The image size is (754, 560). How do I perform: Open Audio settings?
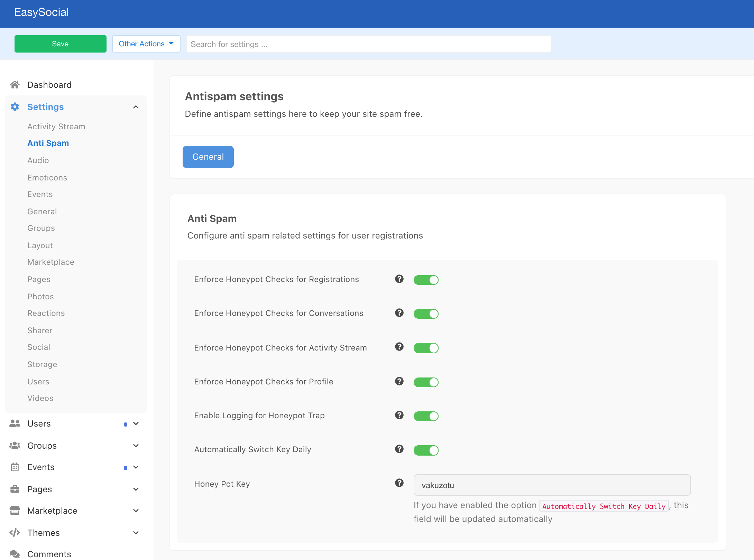pyautogui.click(x=38, y=160)
